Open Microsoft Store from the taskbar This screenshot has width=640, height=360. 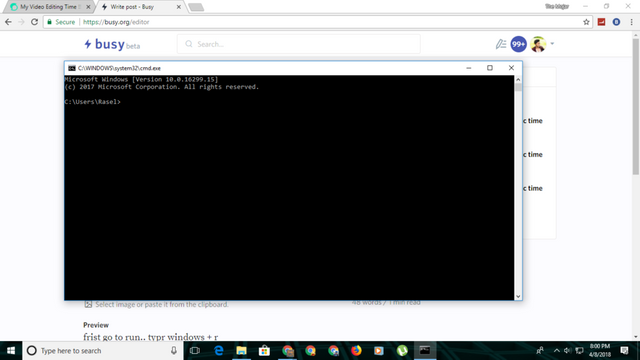point(264,351)
